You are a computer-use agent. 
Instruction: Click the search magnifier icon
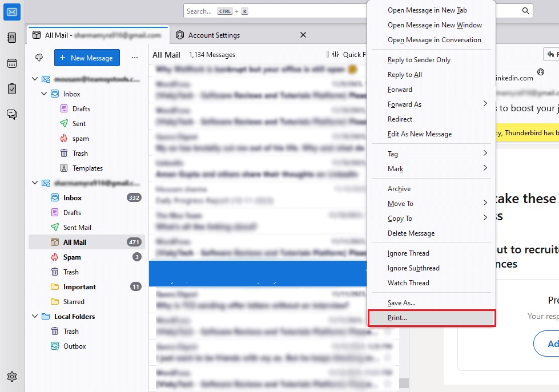coord(525,11)
